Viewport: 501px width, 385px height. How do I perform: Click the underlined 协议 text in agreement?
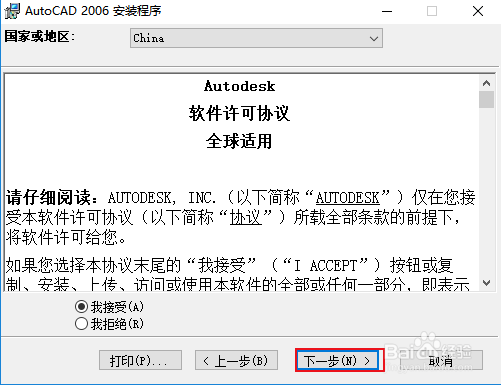pos(246,217)
